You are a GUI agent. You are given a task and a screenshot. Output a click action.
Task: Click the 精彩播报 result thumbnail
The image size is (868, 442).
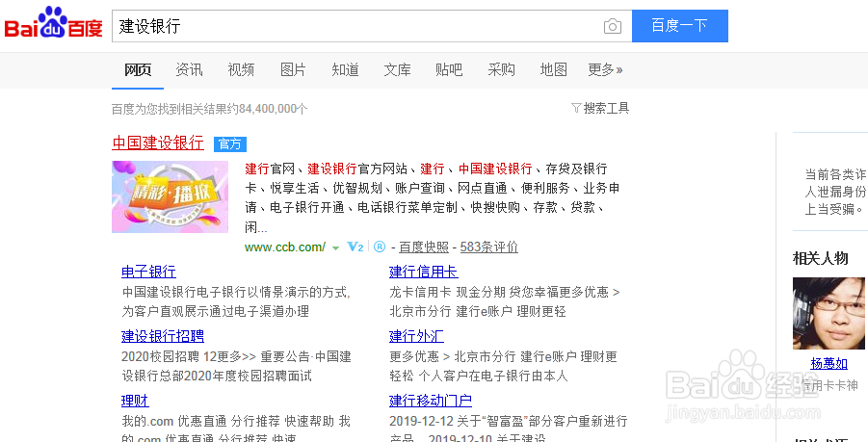tap(170, 196)
